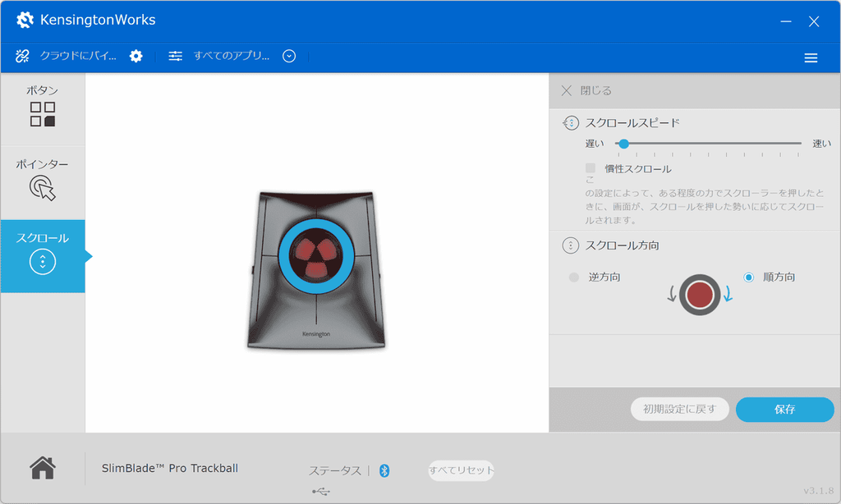Viewport: 841px width, 504px height.
Task: Click the scroll direction icon beside スクロール方向
Action: (x=571, y=245)
